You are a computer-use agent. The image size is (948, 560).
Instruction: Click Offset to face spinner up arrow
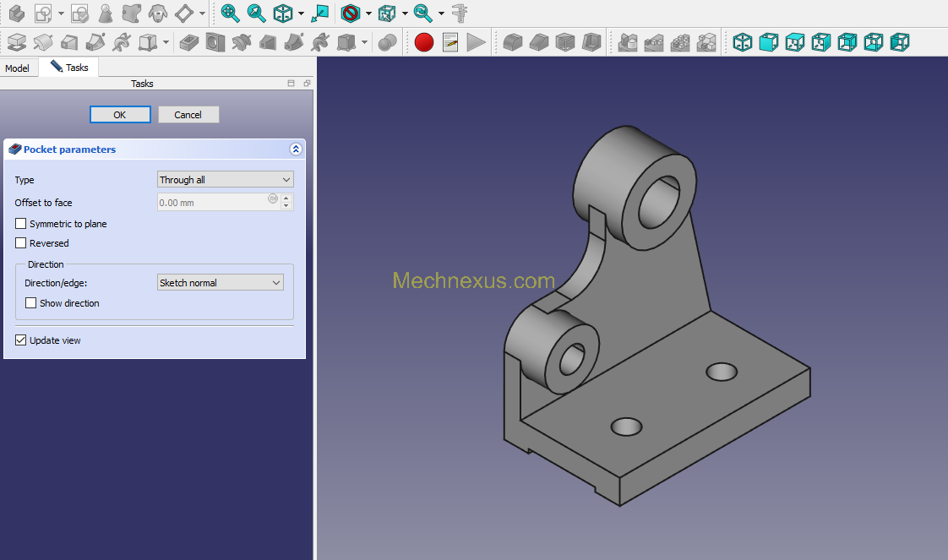pyautogui.click(x=286, y=198)
